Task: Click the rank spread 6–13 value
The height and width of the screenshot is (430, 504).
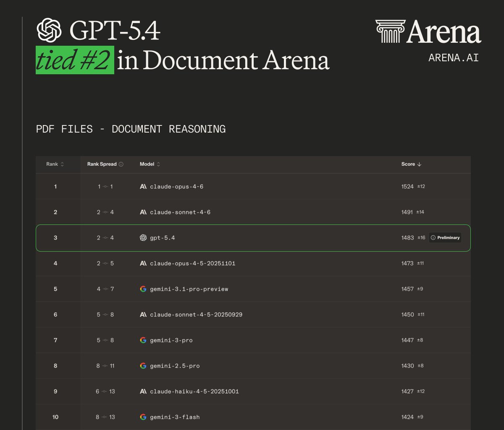Action: pyautogui.click(x=105, y=391)
